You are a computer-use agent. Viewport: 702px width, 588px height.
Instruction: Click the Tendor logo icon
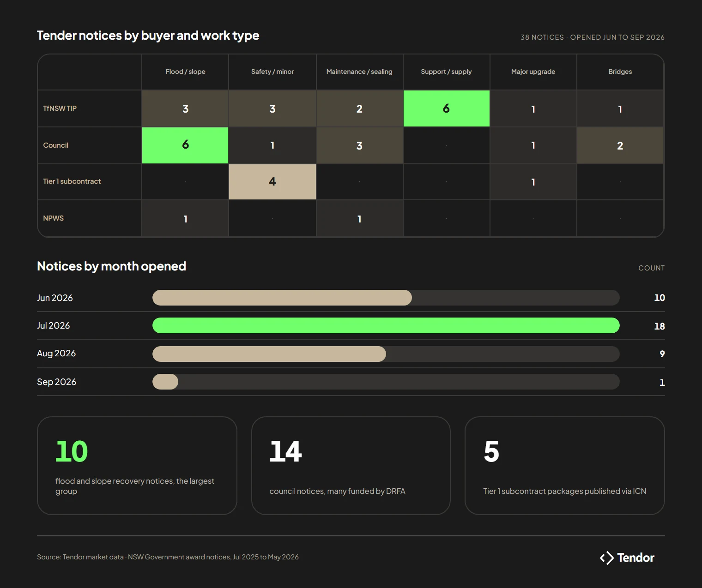[606, 558]
